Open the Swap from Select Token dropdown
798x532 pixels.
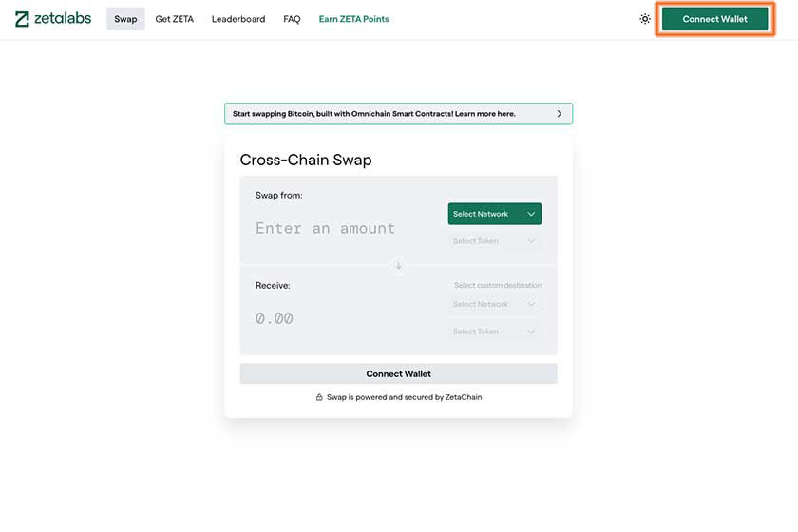tap(495, 241)
